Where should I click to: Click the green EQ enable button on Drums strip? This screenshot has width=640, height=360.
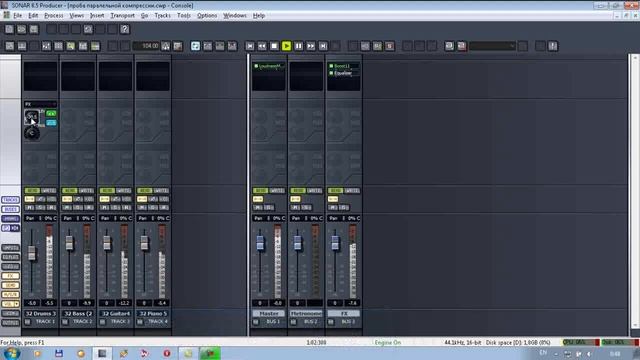(x=51, y=113)
